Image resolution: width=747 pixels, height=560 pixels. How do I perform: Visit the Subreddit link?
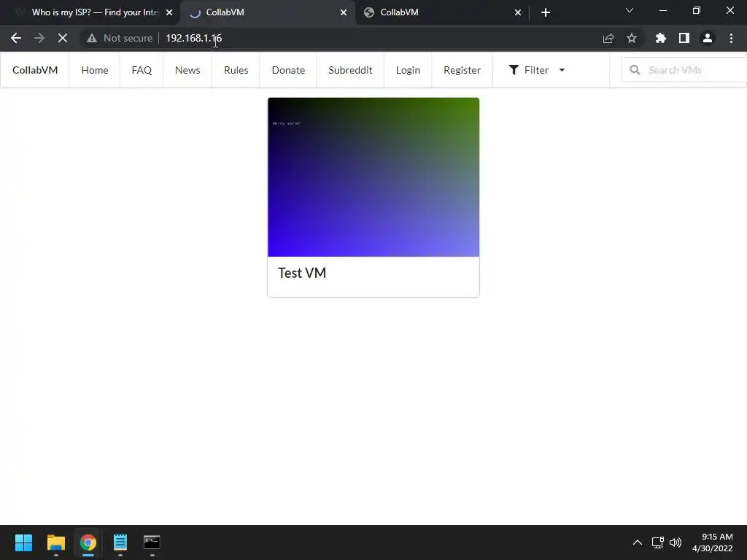[350, 70]
